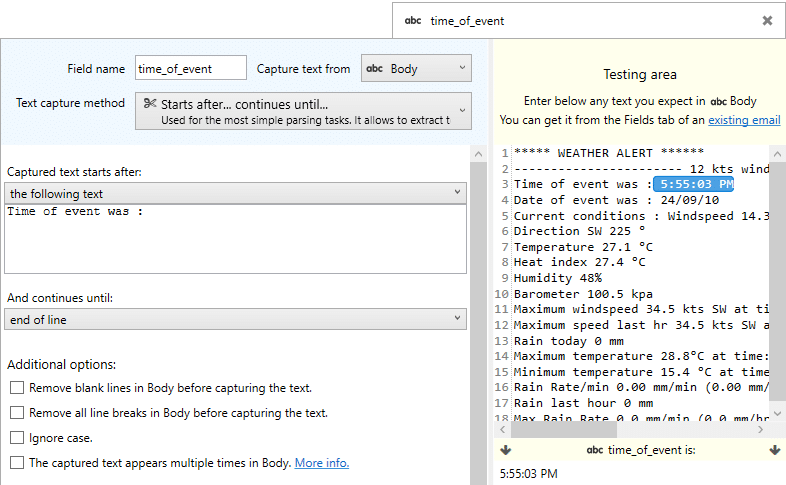
Task: Click the scissors icon in capture method
Action: pos(149,103)
